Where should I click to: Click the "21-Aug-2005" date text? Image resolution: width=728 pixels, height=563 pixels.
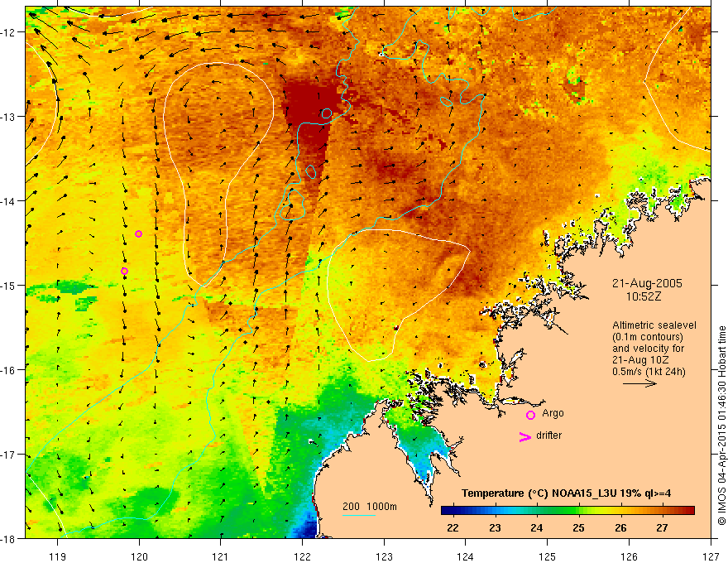(x=647, y=283)
